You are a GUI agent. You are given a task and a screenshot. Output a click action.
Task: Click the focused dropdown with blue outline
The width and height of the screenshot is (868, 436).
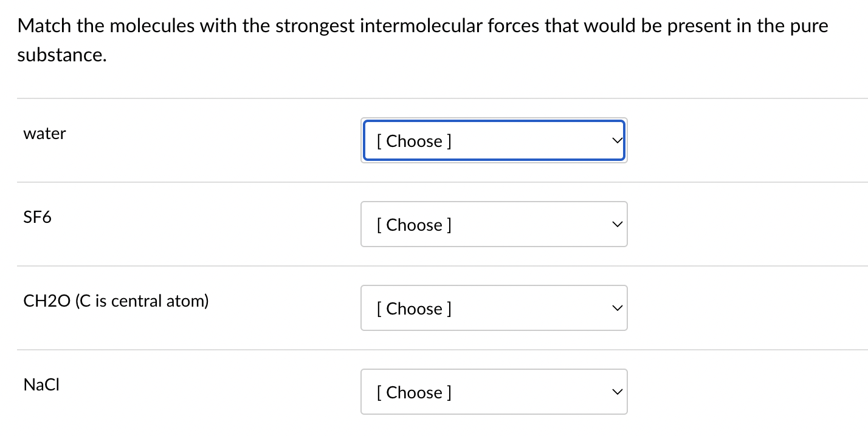[494, 140]
